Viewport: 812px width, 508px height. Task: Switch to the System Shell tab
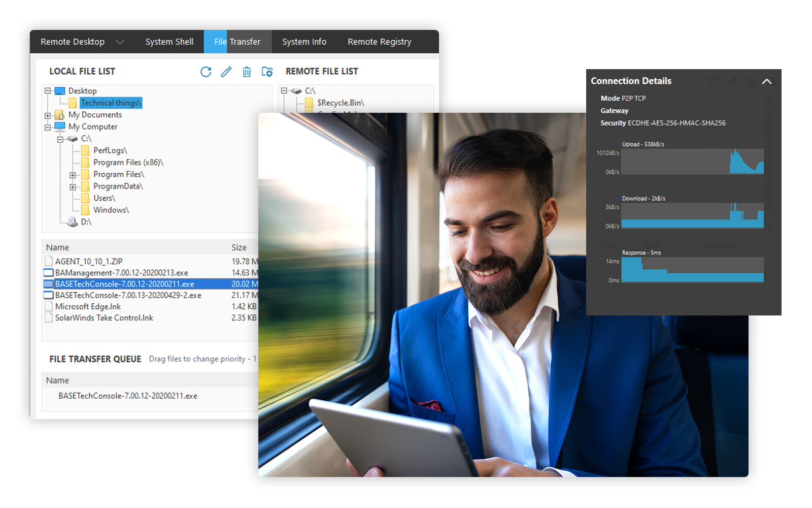pyautogui.click(x=169, y=42)
